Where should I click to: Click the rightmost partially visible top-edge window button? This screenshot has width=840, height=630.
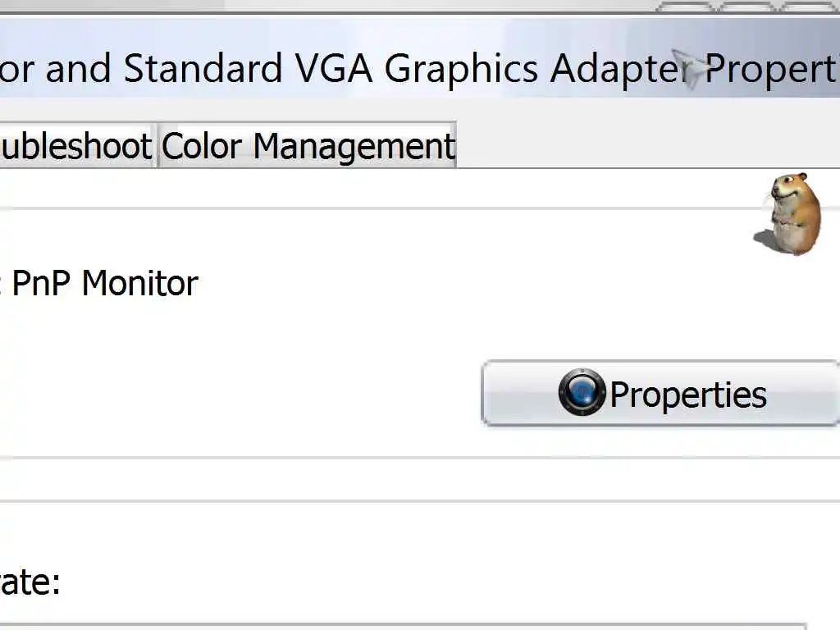pos(809,6)
